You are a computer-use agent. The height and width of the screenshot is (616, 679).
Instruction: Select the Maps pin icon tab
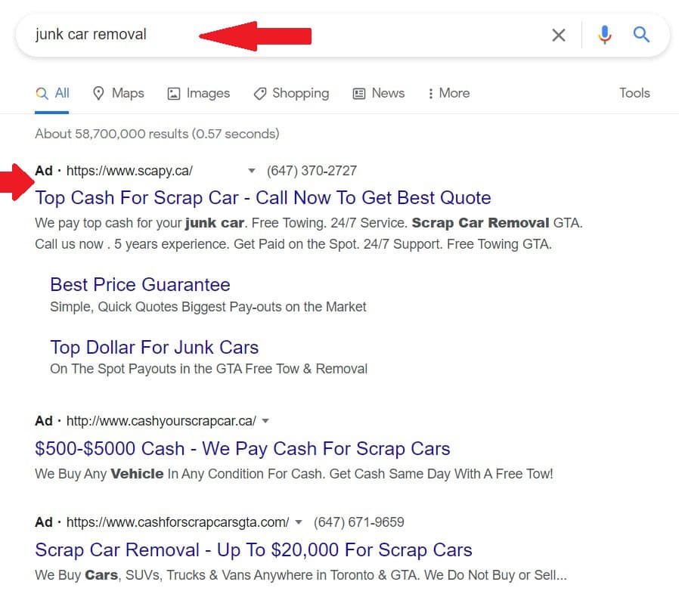click(99, 92)
